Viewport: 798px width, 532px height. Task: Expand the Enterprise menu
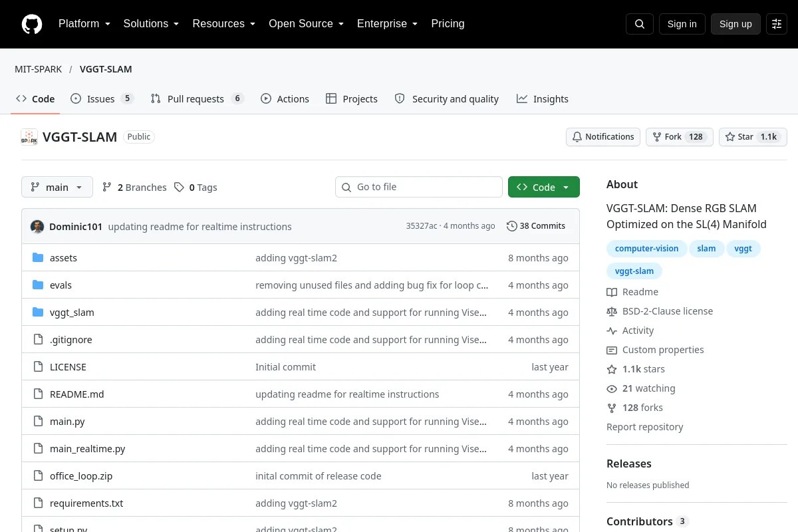(388, 24)
